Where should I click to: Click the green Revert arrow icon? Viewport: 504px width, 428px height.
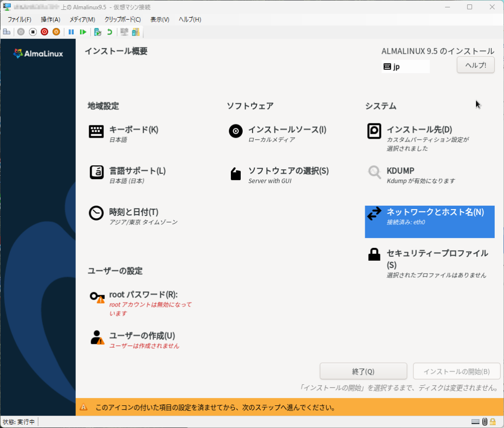pyautogui.click(x=109, y=32)
